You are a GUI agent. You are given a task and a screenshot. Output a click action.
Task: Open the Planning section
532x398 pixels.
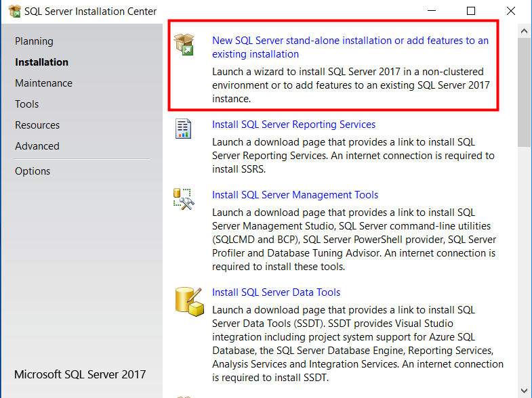(34, 41)
